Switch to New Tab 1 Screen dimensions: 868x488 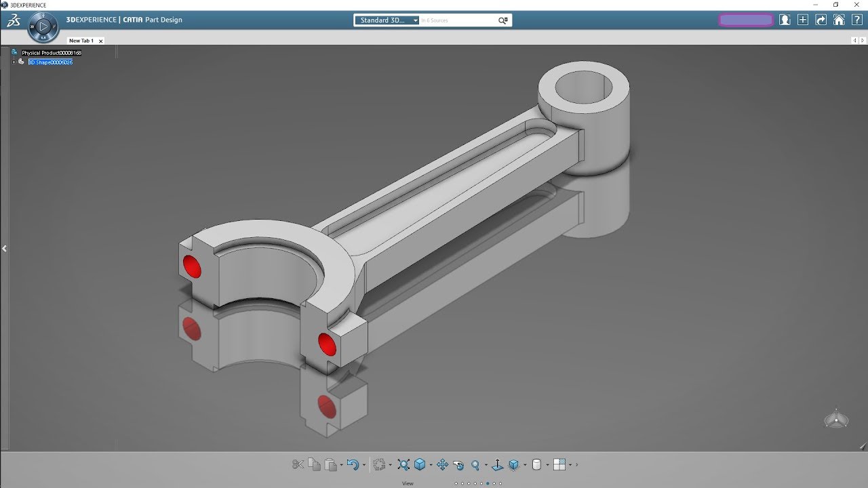click(81, 41)
